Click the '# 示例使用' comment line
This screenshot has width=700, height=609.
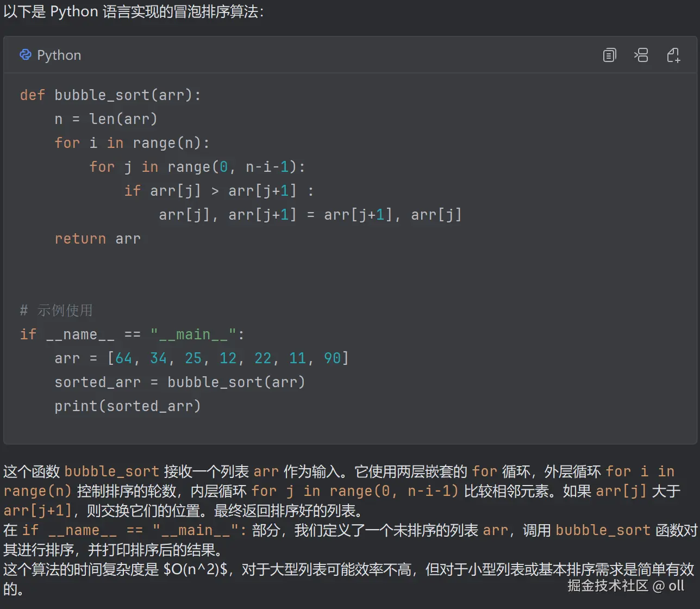(56, 310)
